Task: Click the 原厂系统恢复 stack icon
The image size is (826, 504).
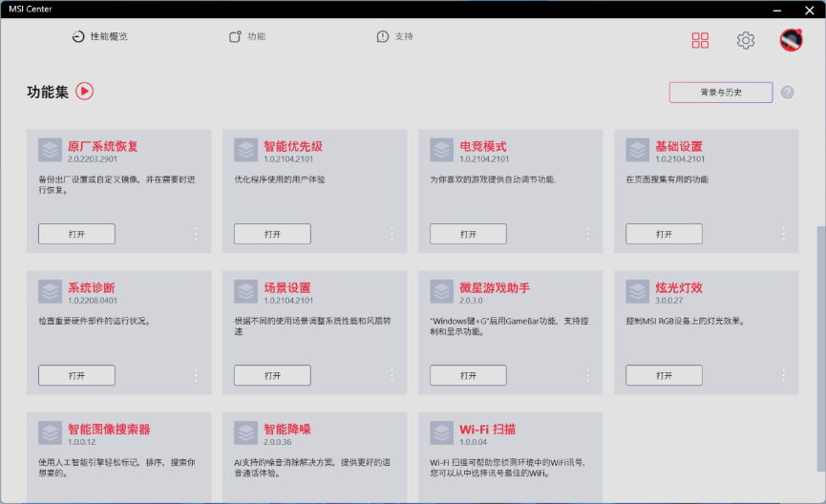Action: (x=51, y=150)
